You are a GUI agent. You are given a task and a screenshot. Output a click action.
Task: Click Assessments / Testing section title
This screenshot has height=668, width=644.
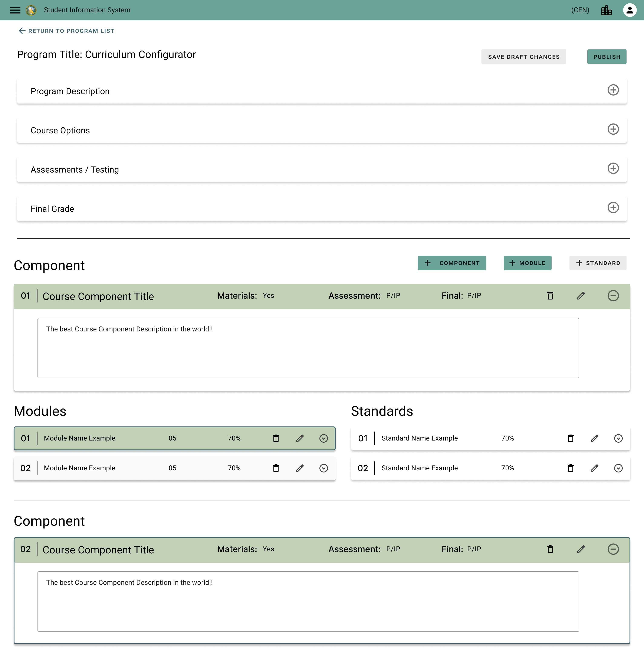75,170
